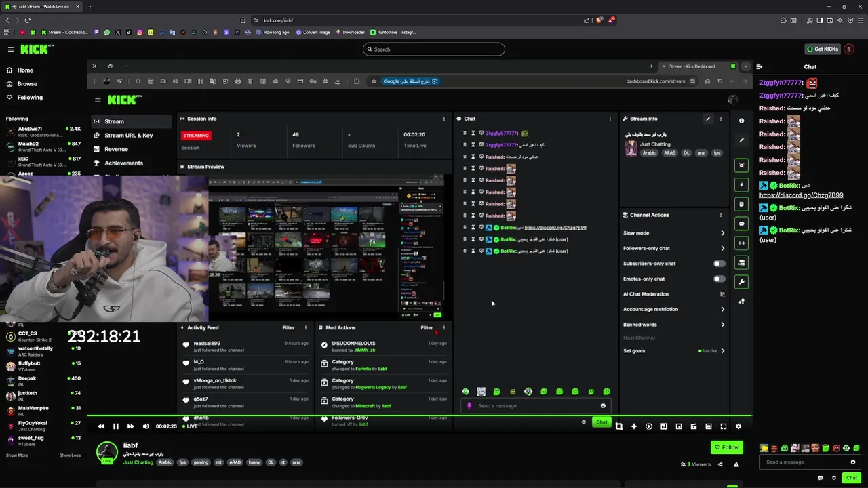Share the iiabf stream
This screenshot has height=488, width=868.
click(720, 464)
